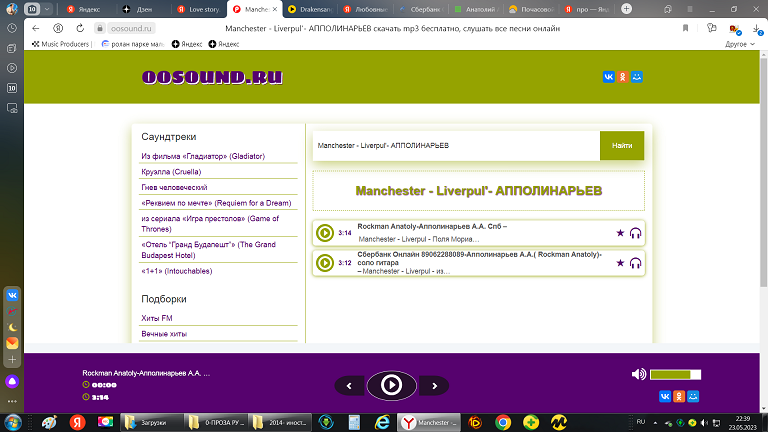Viewport: 768px width, 432px height.
Task: Open Music Producers bookmark
Action: pos(61,44)
